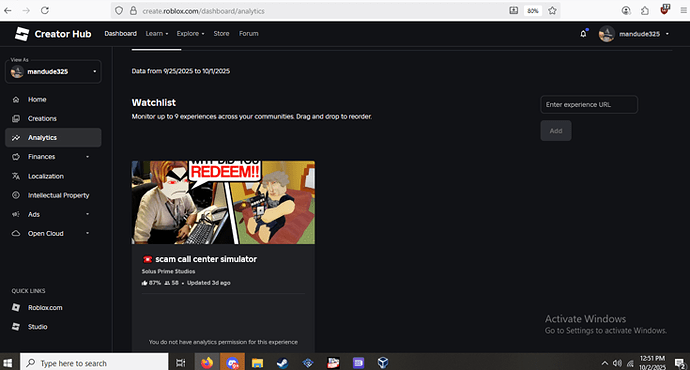Expand the Learn menu dropdown
Screen dimensions: 690x370
(x=157, y=33)
